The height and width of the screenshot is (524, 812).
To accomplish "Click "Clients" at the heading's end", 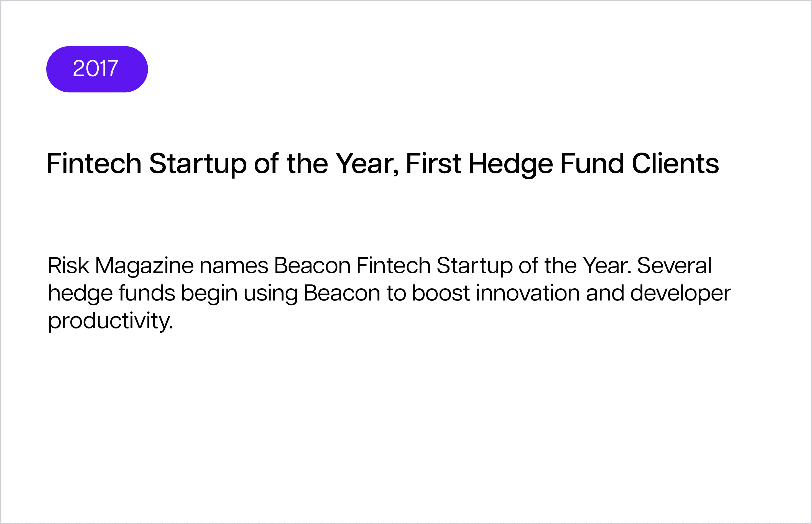I will coord(675,164).
